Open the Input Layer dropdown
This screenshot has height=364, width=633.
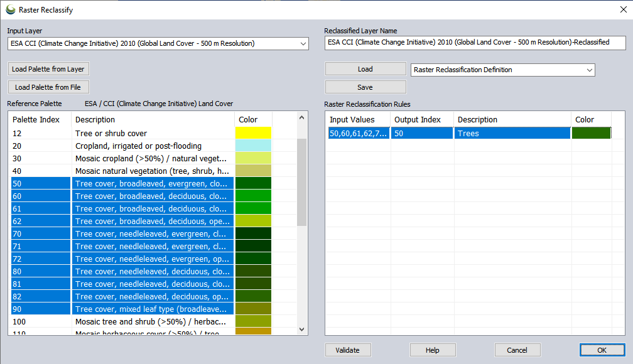pyautogui.click(x=303, y=43)
